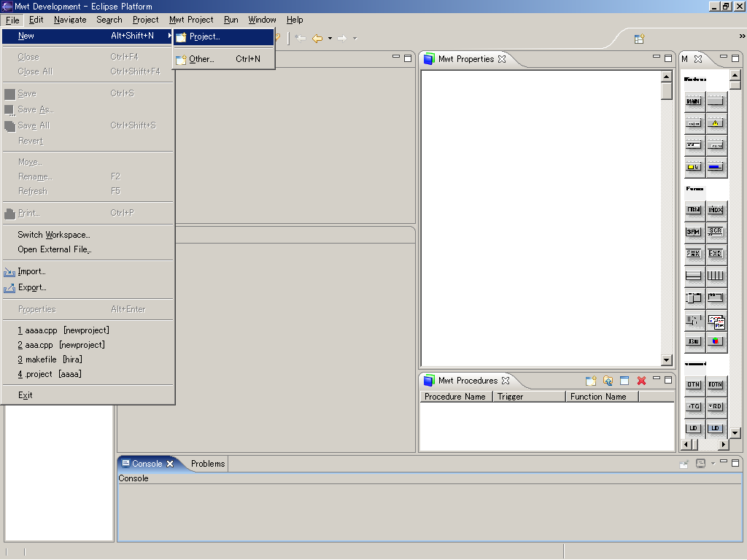Activate the Mwt Properties tab
The width and height of the screenshot is (747, 560).
pos(465,59)
